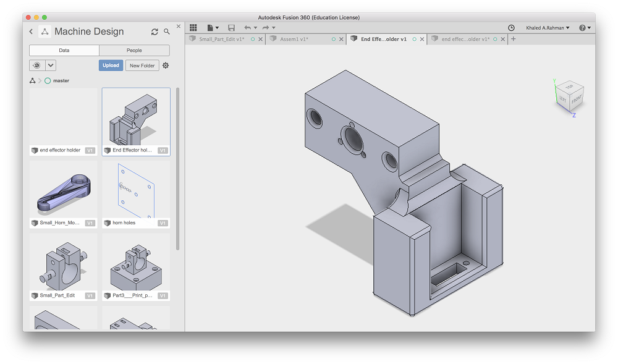This screenshot has height=364, width=618.
Task: Toggle the data panel grid icon
Action: tap(193, 28)
